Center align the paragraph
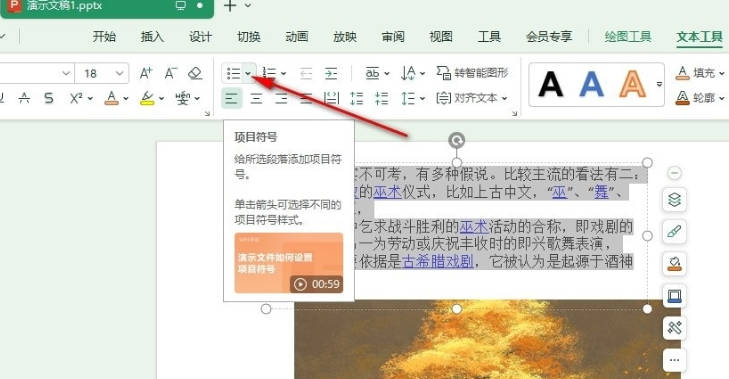This screenshot has width=729, height=379. (256, 98)
